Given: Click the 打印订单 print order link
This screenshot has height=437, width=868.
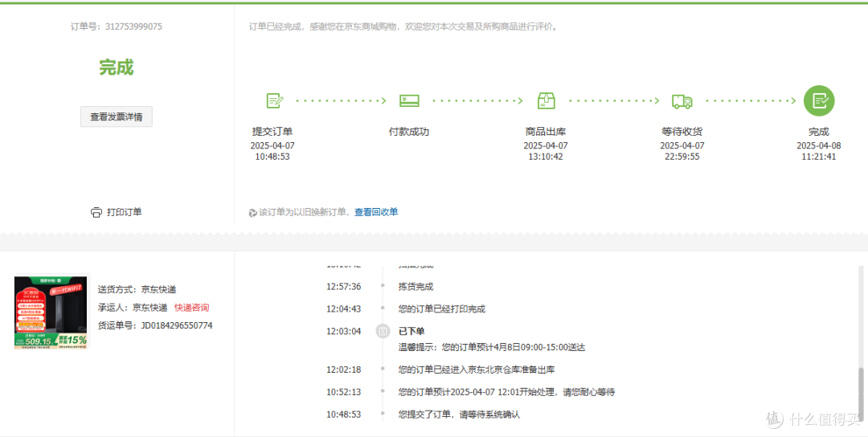Looking at the screenshot, I should [124, 212].
